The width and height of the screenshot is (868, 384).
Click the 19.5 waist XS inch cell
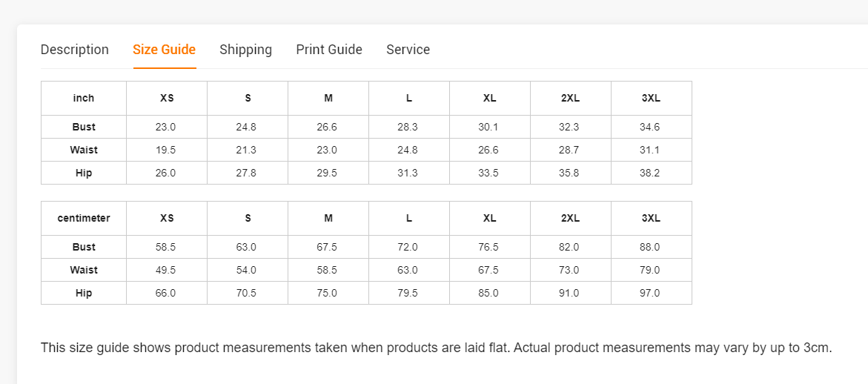coord(167,150)
